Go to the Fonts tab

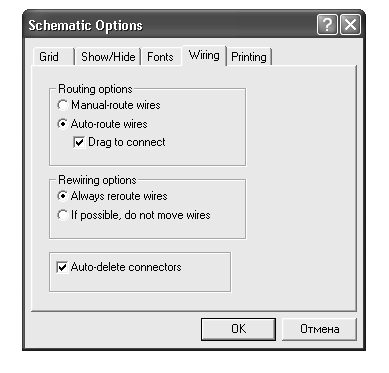(160, 57)
